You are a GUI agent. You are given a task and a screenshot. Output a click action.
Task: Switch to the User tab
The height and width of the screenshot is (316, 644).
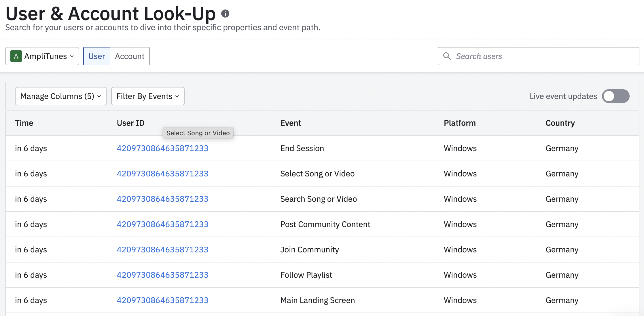coord(97,56)
